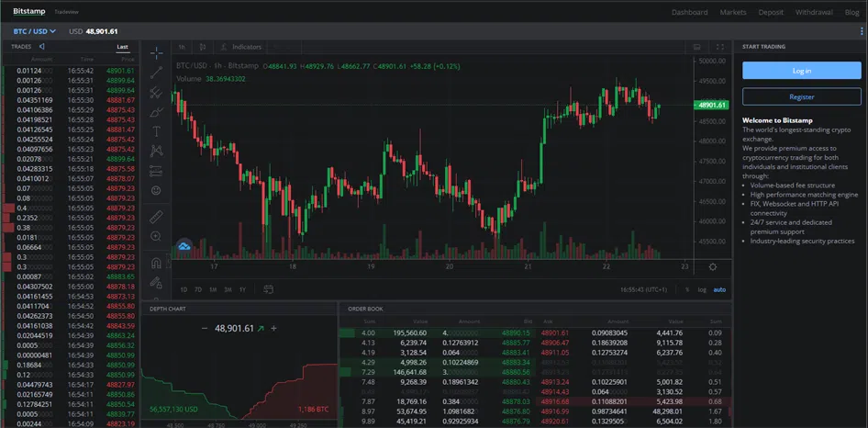
Task: Toggle magnet mode in drawing toolbar
Action: pyautogui.click(x=157, y=264)
